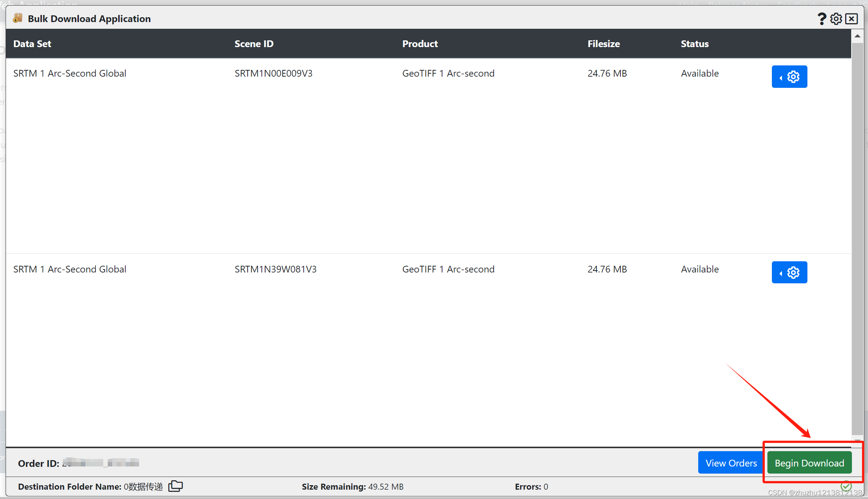The width and height of the screenshot is (868, 499).
Task: Select the SRTM1N39W081V3 scene row
Action: tap(275, 269)
